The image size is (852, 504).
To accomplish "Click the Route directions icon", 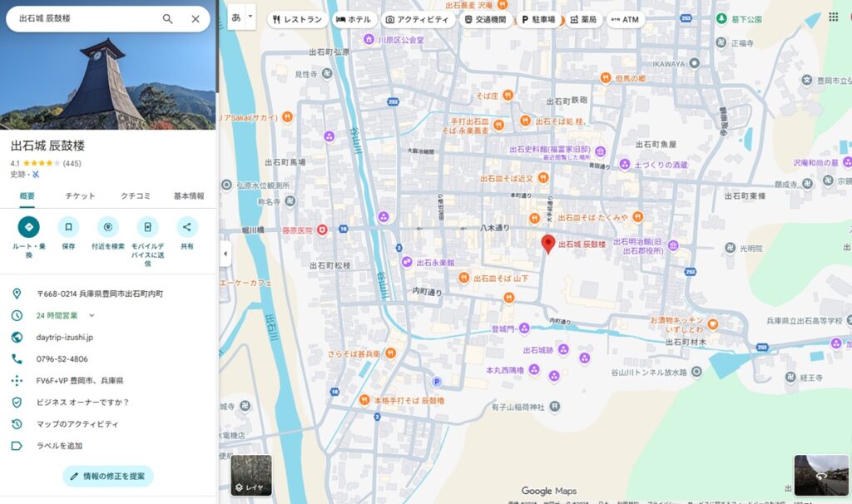I will [28, 227].
